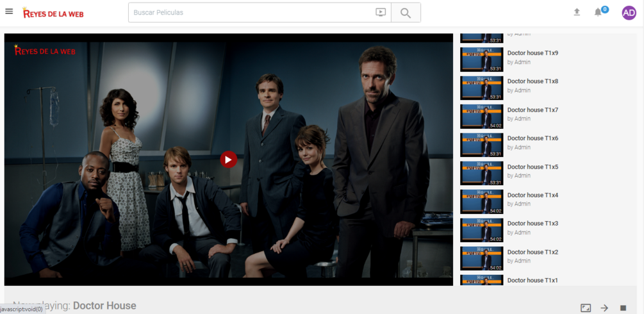Open the notifications bell

(598, 12)
